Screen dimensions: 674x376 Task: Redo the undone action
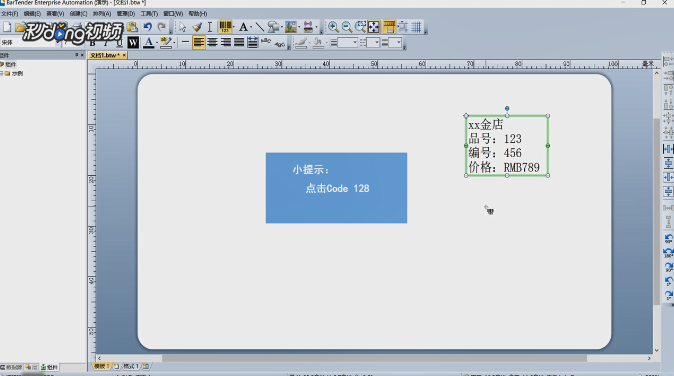(x=162, y=27)
